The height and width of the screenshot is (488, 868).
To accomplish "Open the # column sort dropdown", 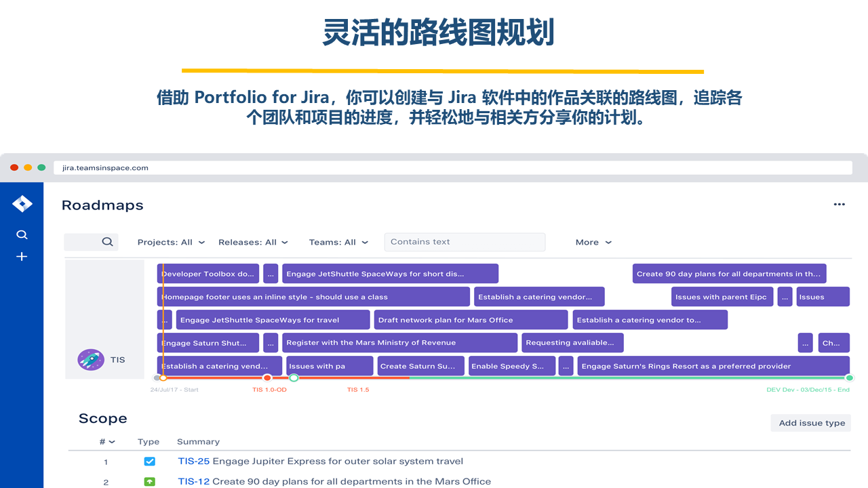I will pyautogui.click(x=107, y=441).
